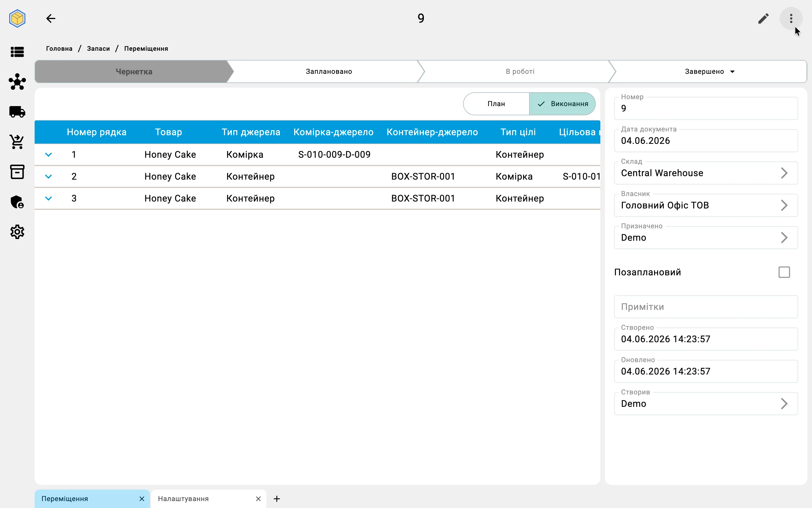Open the truck delivery sidebar icon
This screenshot has width=812, height=508.
[17, 112]
